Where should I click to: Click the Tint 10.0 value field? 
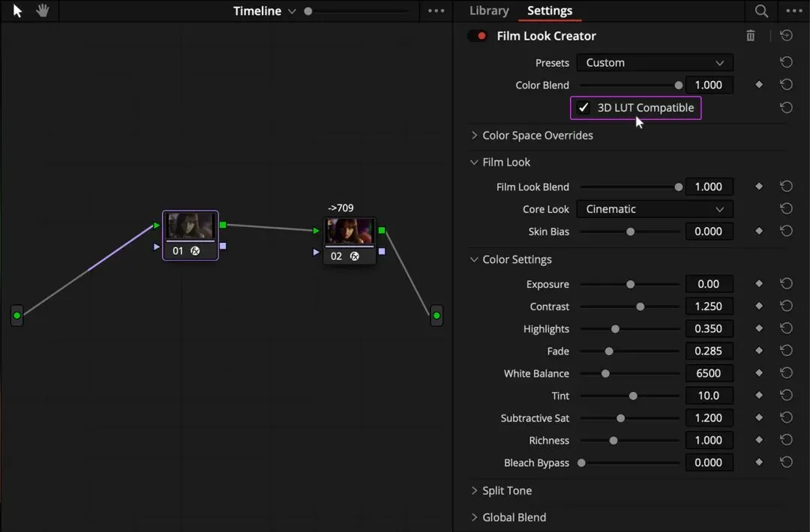click(709, 396)
